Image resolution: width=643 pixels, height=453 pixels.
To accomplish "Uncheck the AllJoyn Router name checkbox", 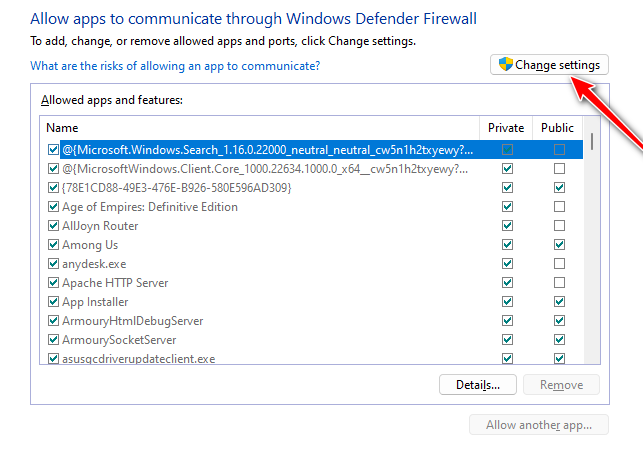I will [53, 226].
